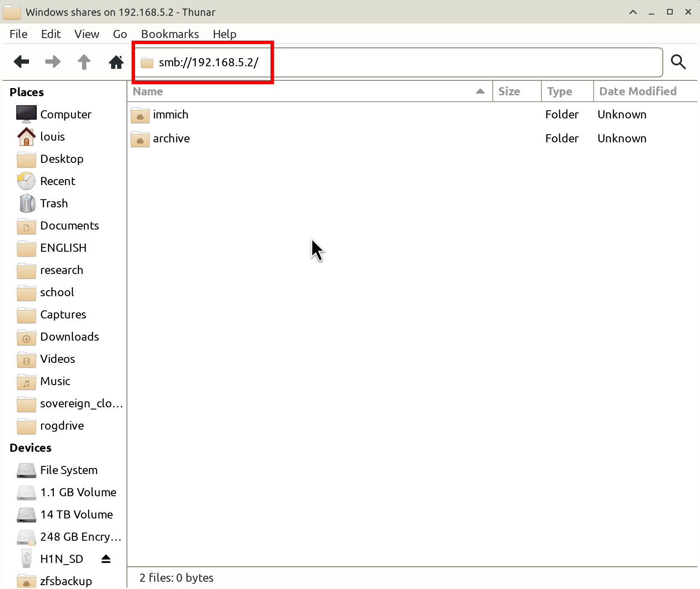Open the File menu
Viewport: 700px width, 589px height.
18,34
